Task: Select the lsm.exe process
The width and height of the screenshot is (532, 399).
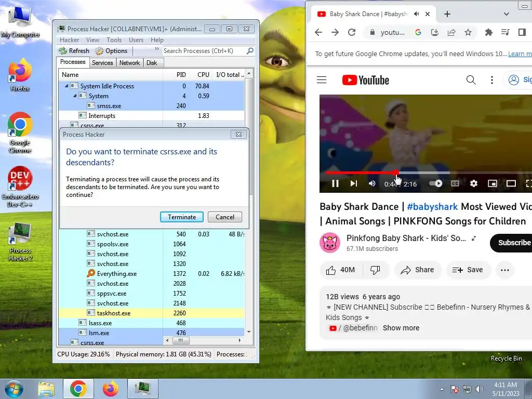Action: (x=151, y=332)
